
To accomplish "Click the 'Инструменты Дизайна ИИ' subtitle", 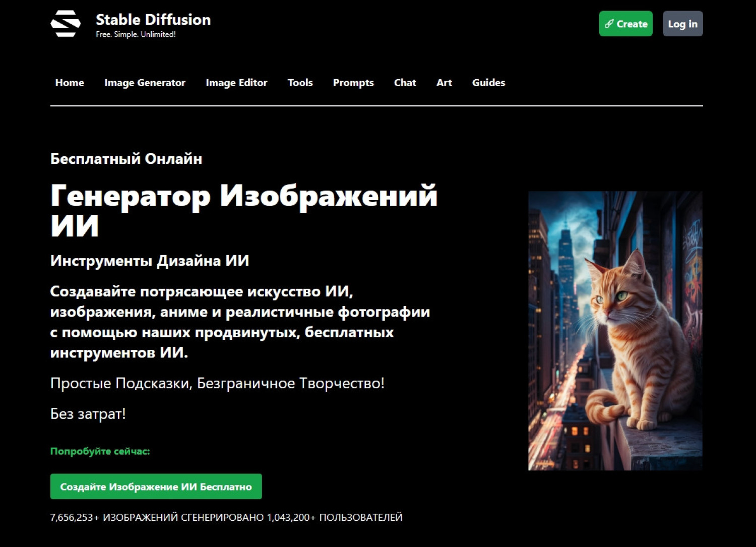I will coord(149,261).
